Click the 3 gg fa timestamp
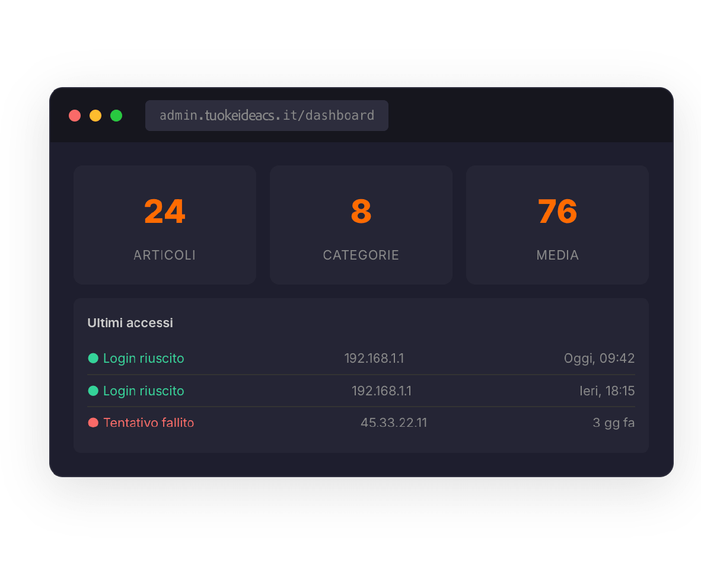The height and width of the screenshot is (588, 701). point(613,423)
